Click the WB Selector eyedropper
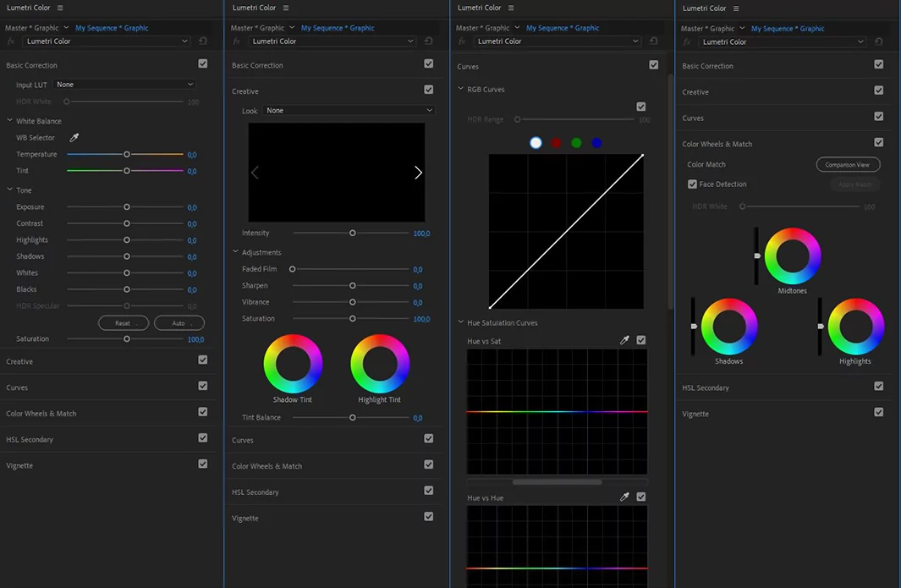Viewport: 901px width, 588px height. click(74, 137)
